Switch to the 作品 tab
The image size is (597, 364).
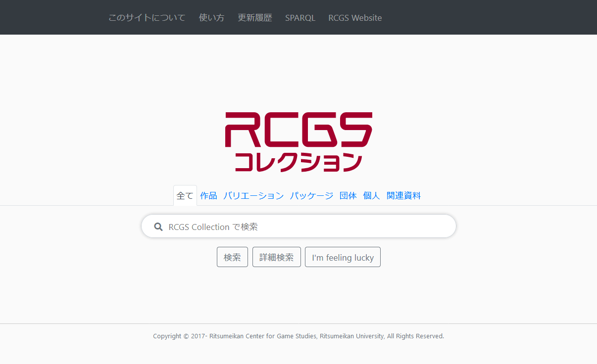coord(208,196)
